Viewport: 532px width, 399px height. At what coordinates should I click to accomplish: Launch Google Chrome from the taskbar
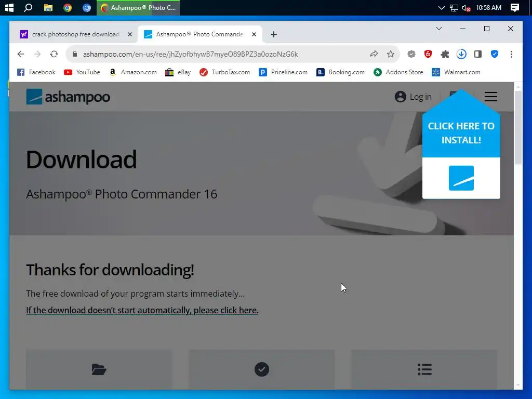(x=68, y=7)
